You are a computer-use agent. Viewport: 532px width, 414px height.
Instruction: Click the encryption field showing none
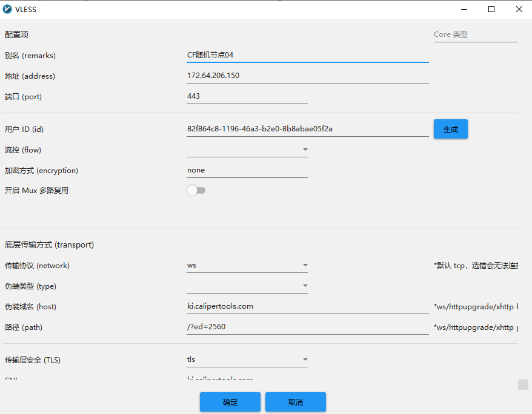point(247,170)
